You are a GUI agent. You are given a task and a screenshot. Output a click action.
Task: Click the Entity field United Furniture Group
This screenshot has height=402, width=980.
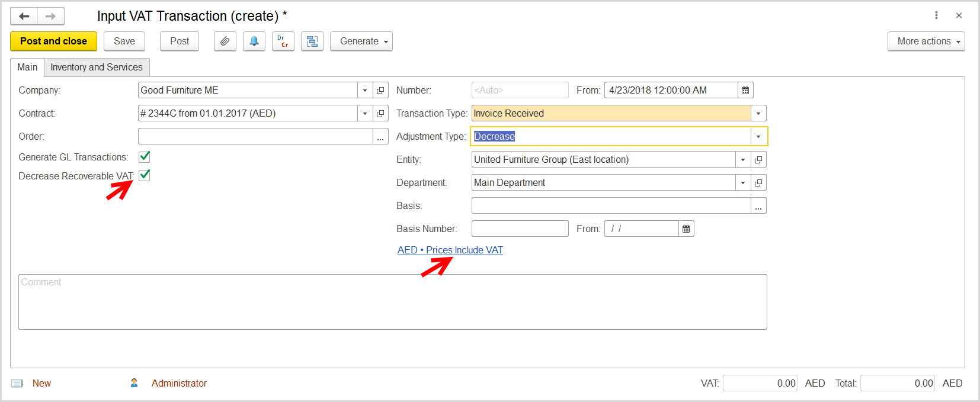coord(603,160)
